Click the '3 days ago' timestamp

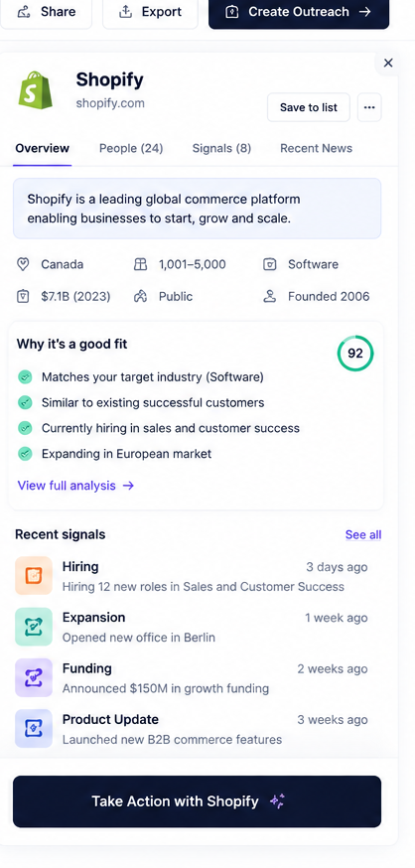tap(337, 567)
